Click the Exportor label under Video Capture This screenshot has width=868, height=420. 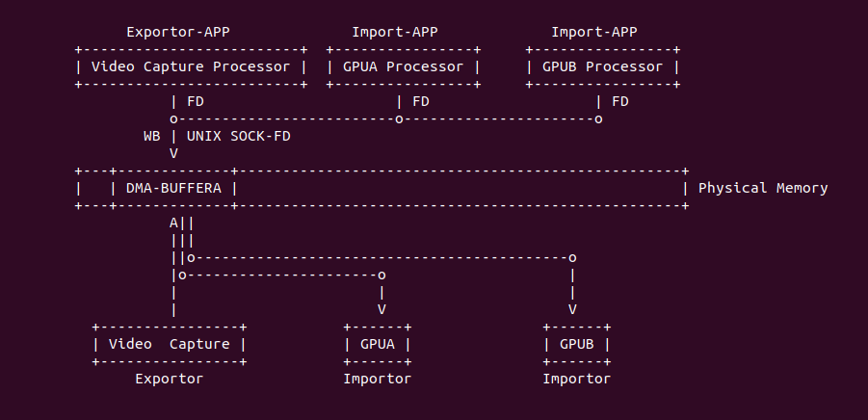170,379
